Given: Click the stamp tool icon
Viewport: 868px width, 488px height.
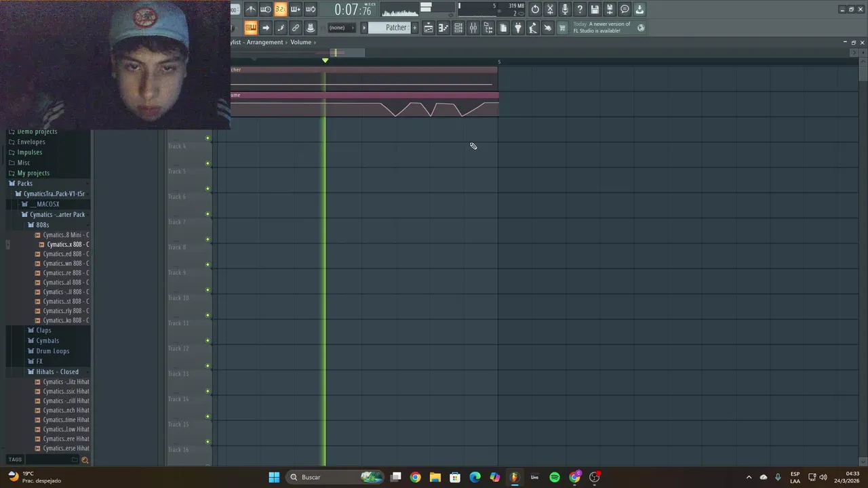Looking at the screenshot, I should pyautogui.click(x=311, y=28).
